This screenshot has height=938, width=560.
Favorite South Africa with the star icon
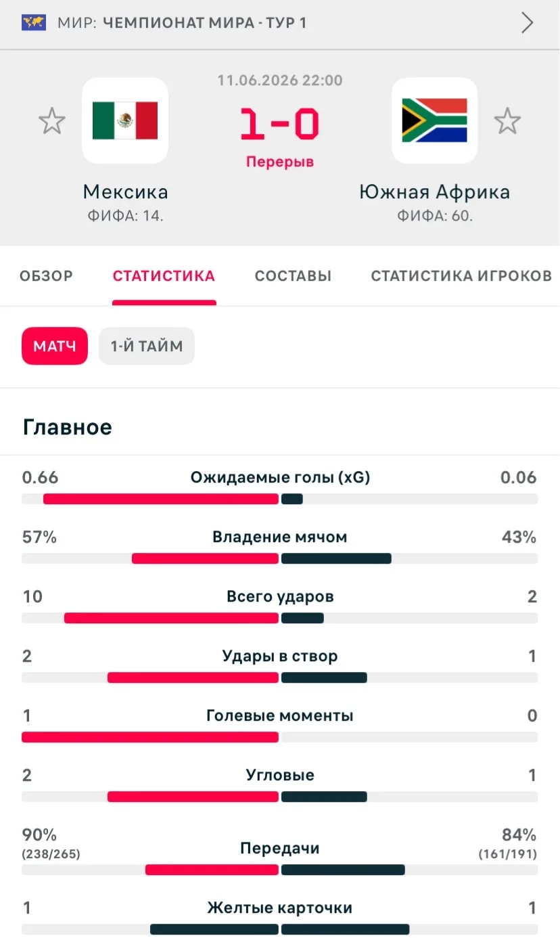coord(507,121)
